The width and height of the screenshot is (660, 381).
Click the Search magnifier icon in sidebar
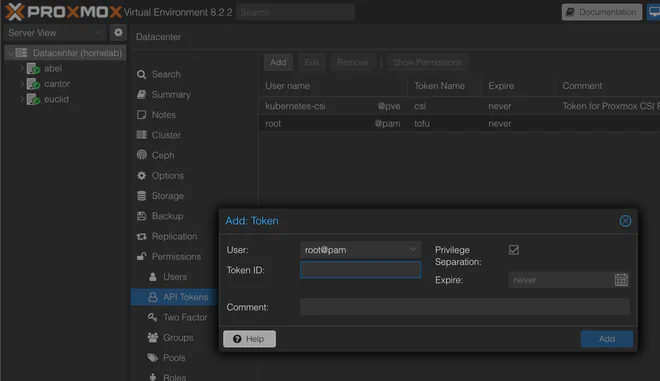141,75
